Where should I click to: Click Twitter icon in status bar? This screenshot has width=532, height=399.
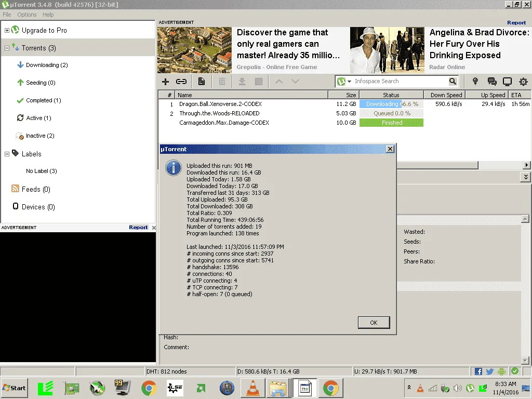pos(489,371)
